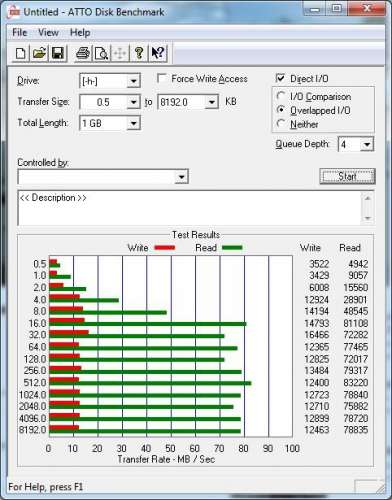Expand the Total Length dropdown
The image size is (392, 500).
click(133, 123)
